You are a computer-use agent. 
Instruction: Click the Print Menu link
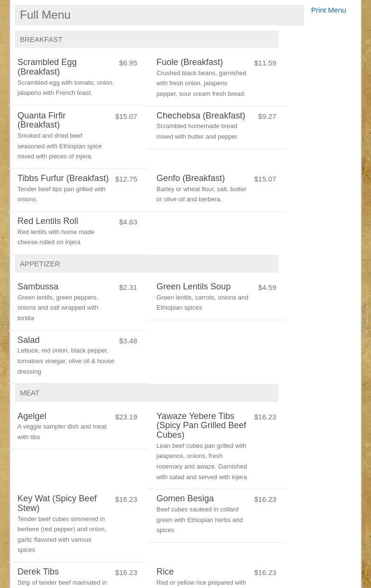tap(328, 10)
